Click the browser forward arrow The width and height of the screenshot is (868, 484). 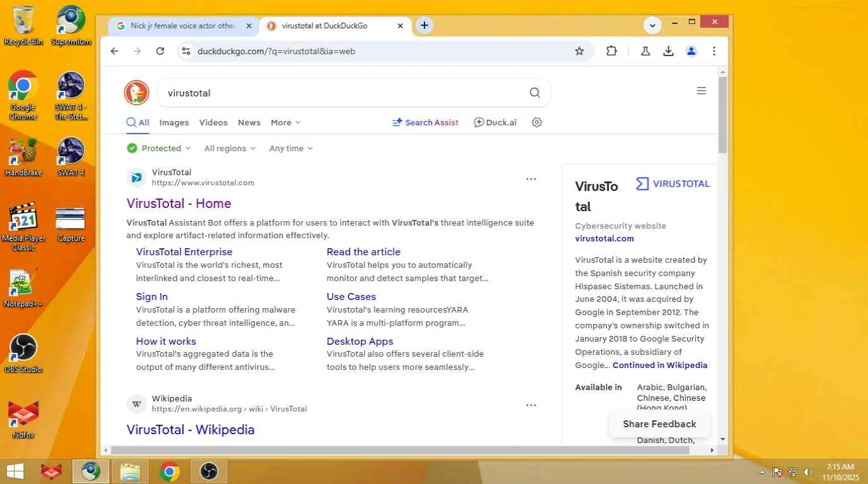138,51
